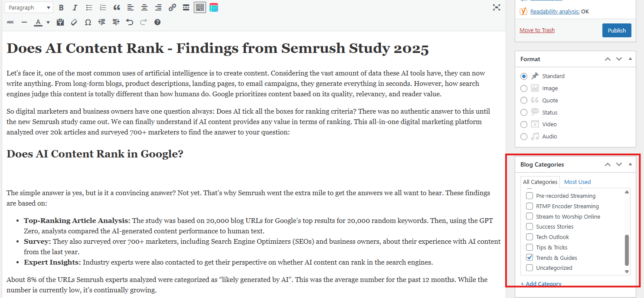
Task: Click the Publish button
Action: click(x=616, y=30)
